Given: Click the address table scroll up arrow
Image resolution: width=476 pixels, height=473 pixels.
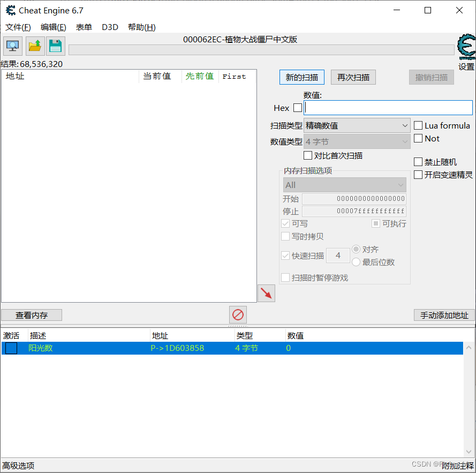Looking at the screenshot, I should [469, 348].
